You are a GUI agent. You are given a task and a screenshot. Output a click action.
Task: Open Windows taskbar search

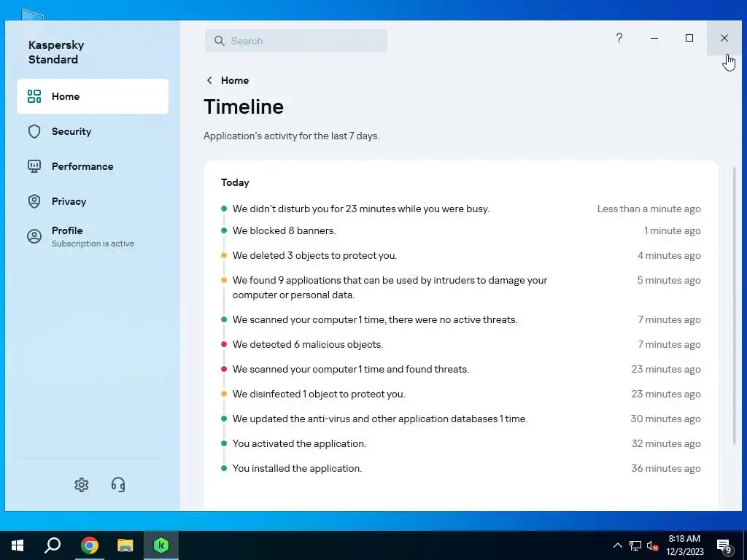point(53,545)
